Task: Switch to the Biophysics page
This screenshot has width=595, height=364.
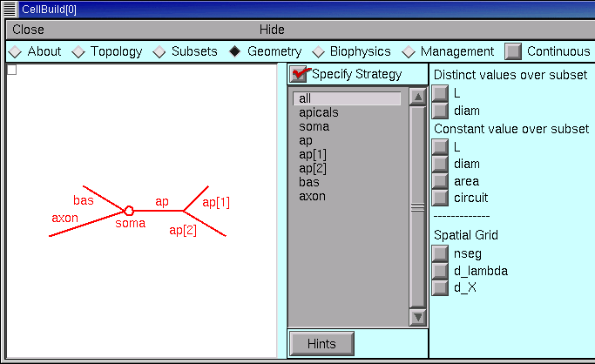Action: [x=319, y=51]
